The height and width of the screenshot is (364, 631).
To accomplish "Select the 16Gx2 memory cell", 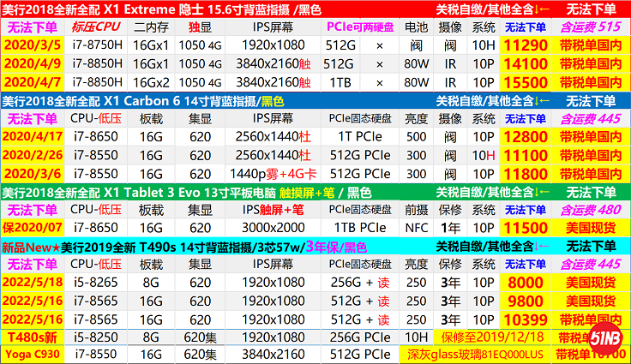I will point(151,82).
